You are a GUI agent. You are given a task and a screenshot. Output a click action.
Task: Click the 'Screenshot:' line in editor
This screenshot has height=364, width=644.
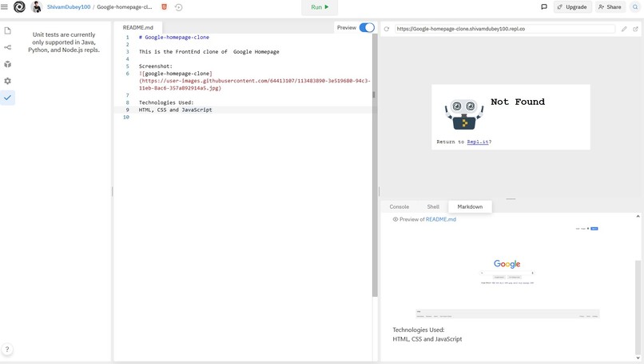point(155,66)
